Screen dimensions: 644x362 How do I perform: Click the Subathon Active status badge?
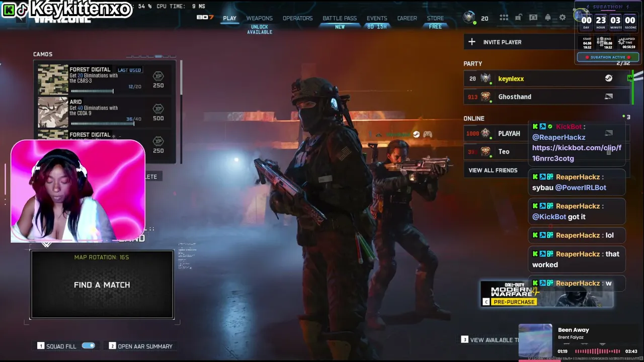point(607,57)
